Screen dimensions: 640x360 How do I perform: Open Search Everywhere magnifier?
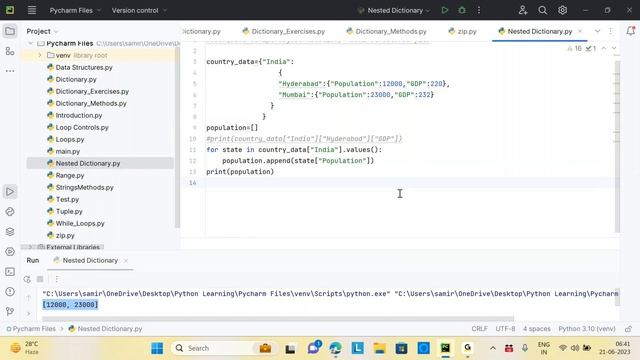tap(542, 10)
